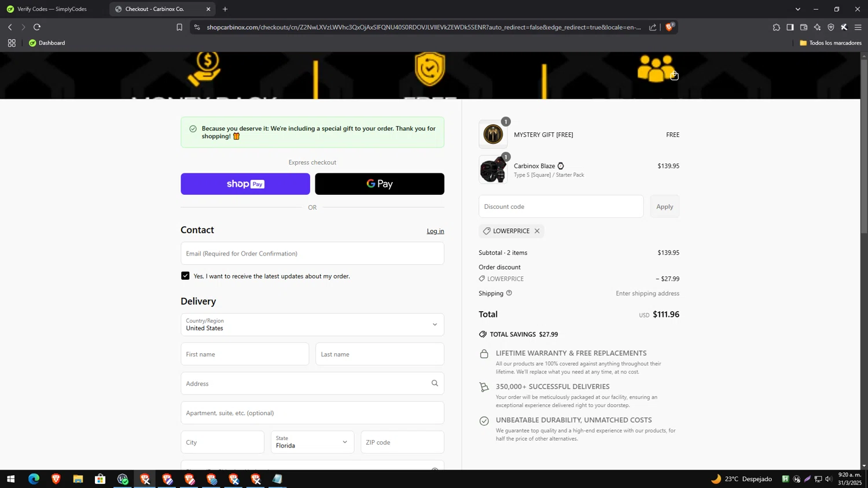This screenshot has width=868, height=488.
Task: Click the Carbinox Blaze product thumbnail
Action: tap(493, 170)
